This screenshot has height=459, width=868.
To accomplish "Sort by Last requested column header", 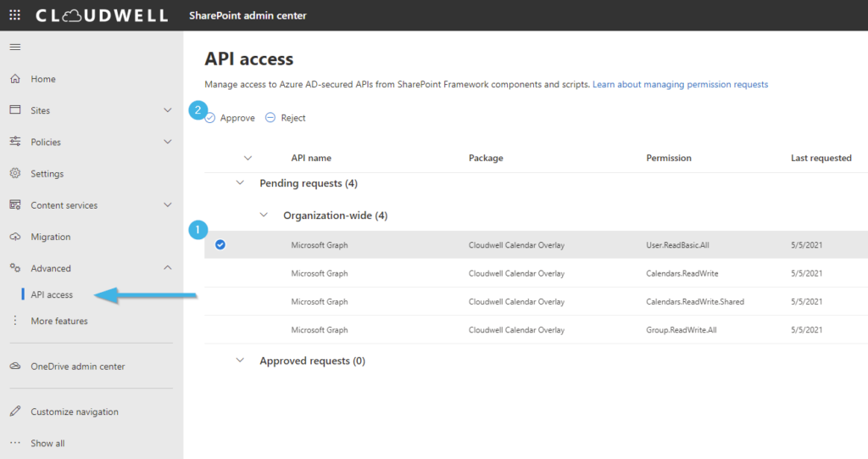I will click(x=821, y=158).
